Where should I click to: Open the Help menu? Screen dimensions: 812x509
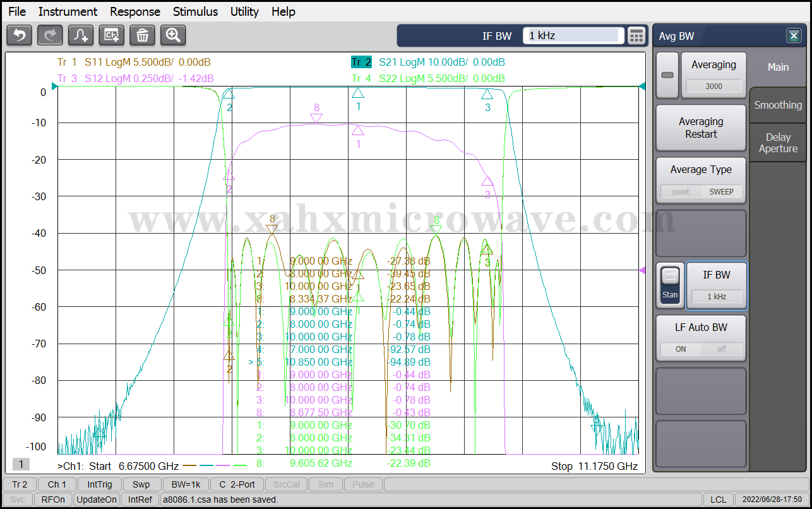tap(284, 11)
